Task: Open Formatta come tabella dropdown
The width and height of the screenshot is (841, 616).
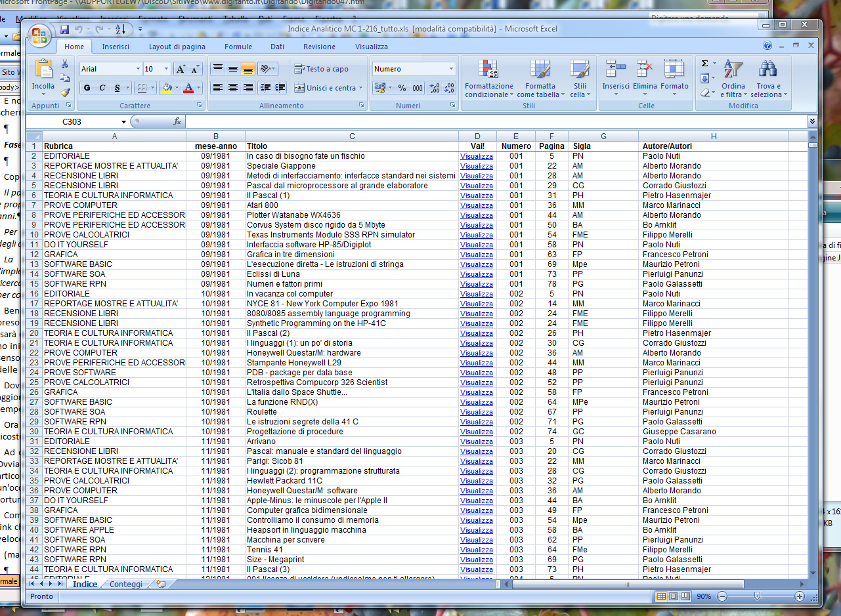Action: coord(541,79)
